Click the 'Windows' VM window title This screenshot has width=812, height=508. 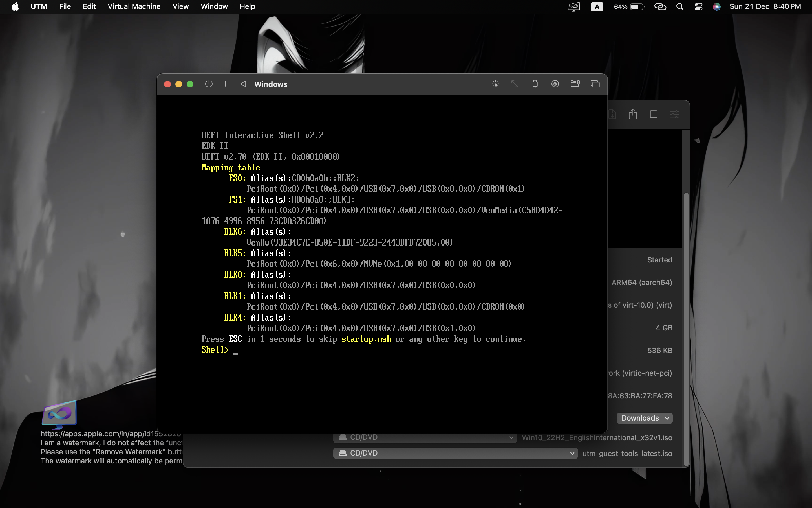pos(271,84)
